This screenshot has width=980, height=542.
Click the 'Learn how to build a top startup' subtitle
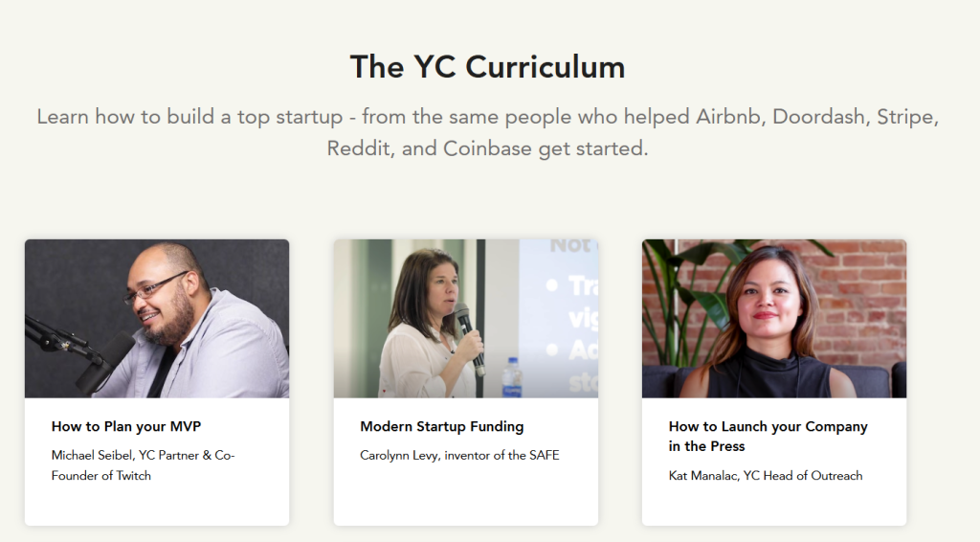[487, 132]
